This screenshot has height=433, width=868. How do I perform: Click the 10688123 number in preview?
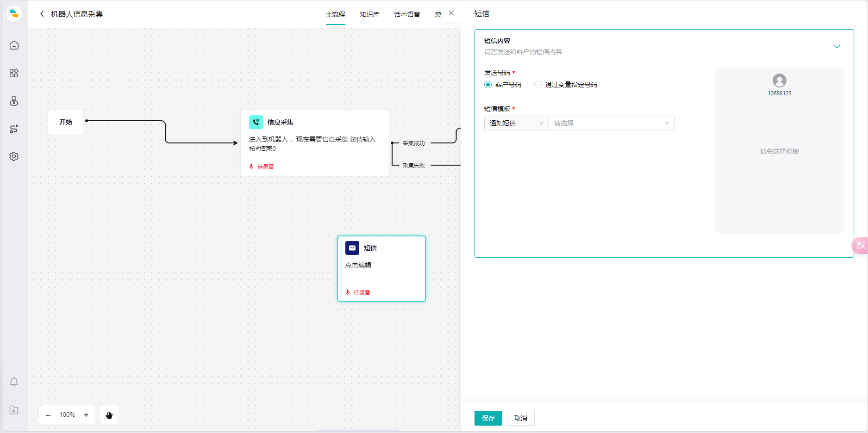pyautogui.click(x=780, y=93)
